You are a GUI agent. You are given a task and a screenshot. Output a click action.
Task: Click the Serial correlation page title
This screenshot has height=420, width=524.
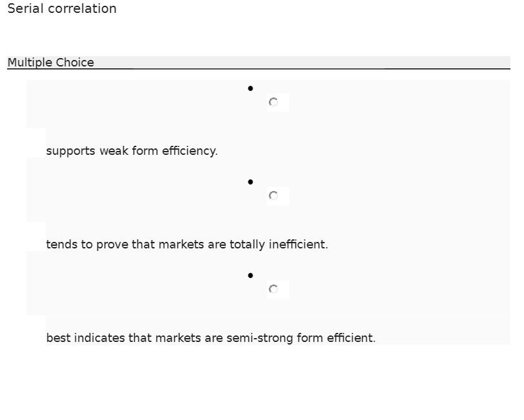point(61,8)
